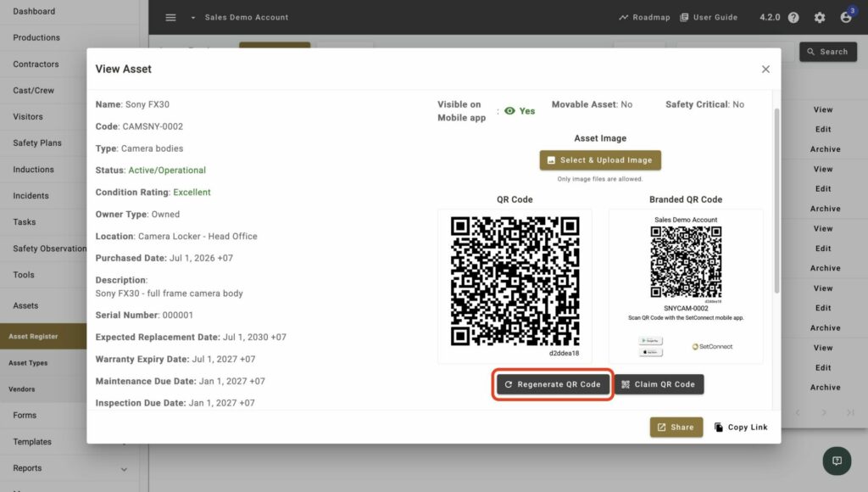868x492 pixels.
Task: Toggle the Visible on Mobile app eye icon
Action: [509, 111]
